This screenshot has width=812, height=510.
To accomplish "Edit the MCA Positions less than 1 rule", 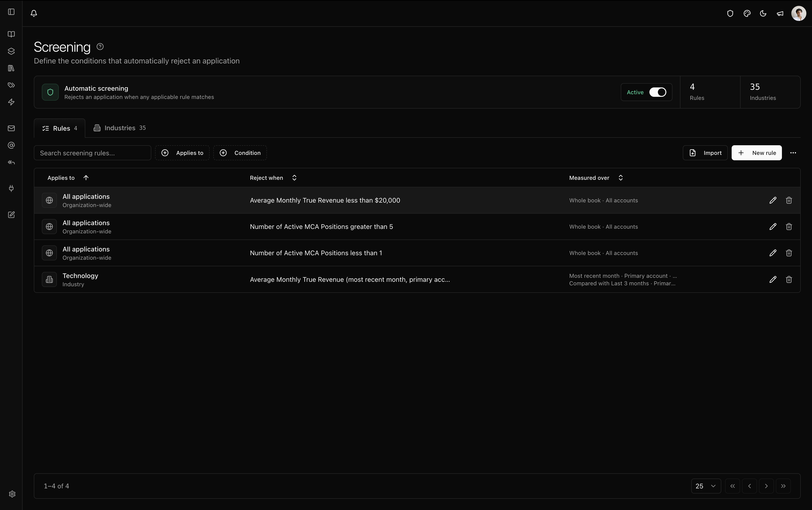I will [x=773, y=253].
